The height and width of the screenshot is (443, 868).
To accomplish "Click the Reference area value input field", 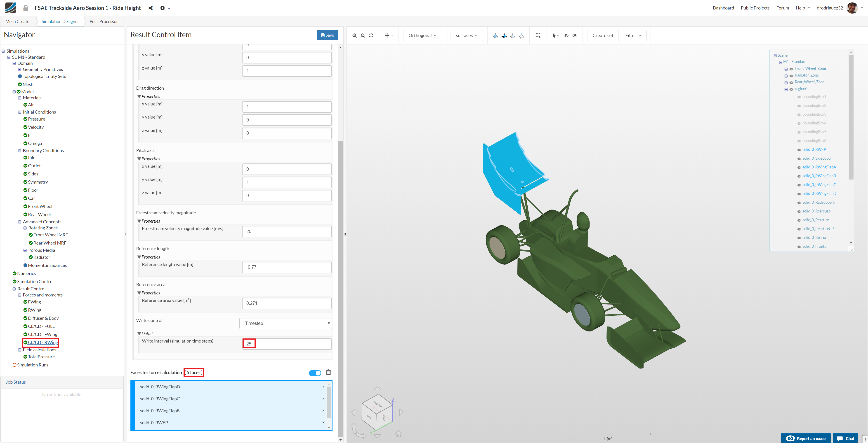I will tap(286, 303).
